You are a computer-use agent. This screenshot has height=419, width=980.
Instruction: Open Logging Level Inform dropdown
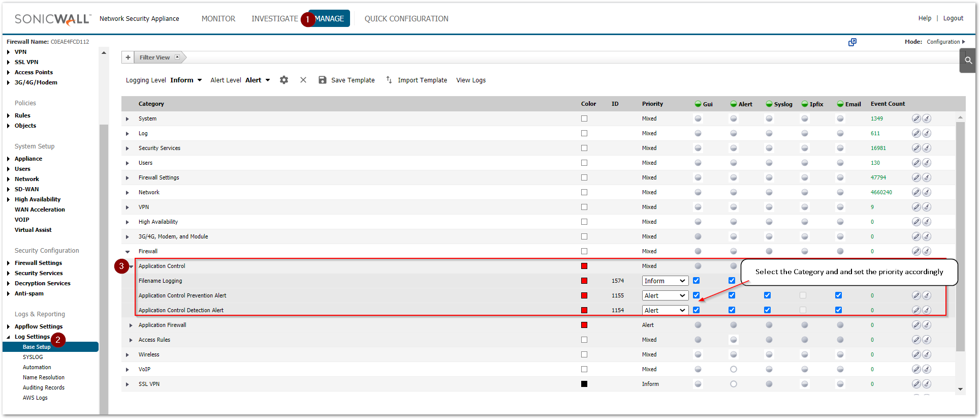click(186, 80)
